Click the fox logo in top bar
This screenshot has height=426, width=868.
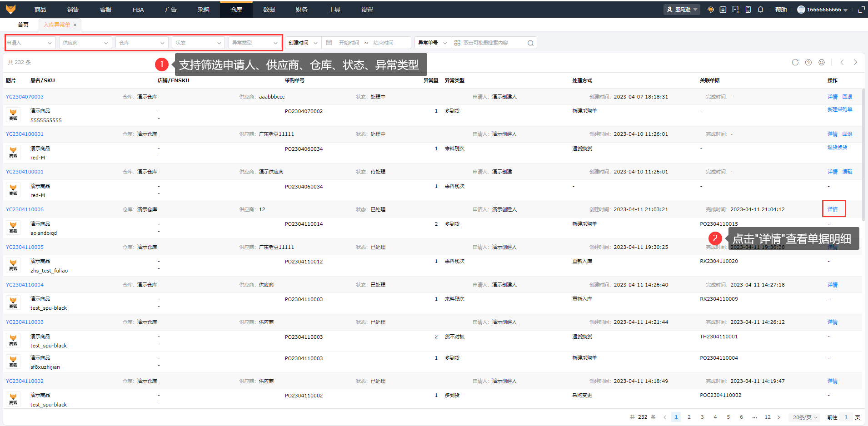pos(10,9)
